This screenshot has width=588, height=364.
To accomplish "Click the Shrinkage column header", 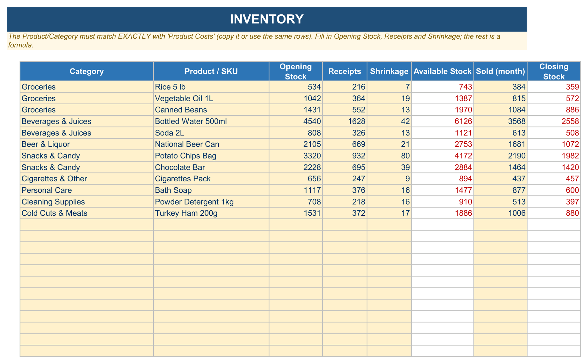I will (389, 71).
